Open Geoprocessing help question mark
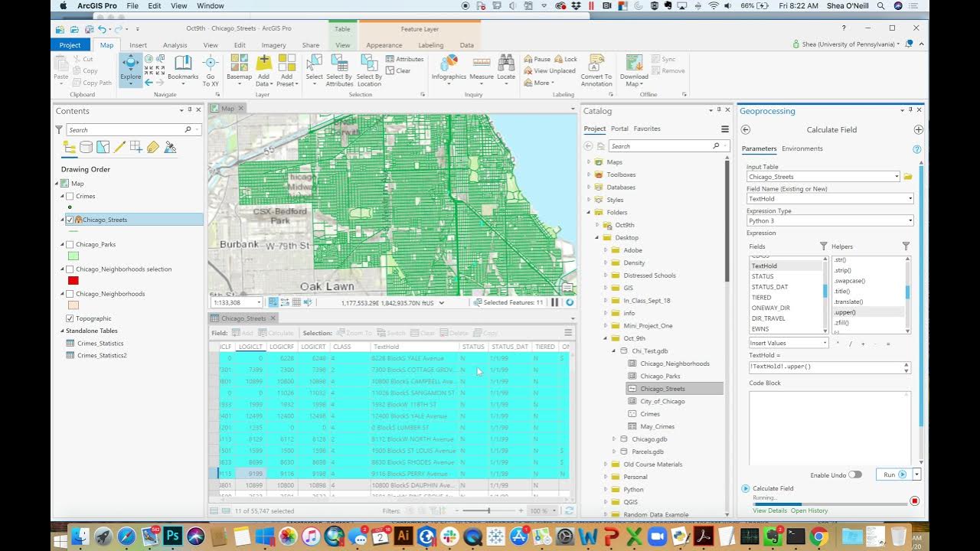This screenshot has width=980, height=551. click(x=916, y=149)
